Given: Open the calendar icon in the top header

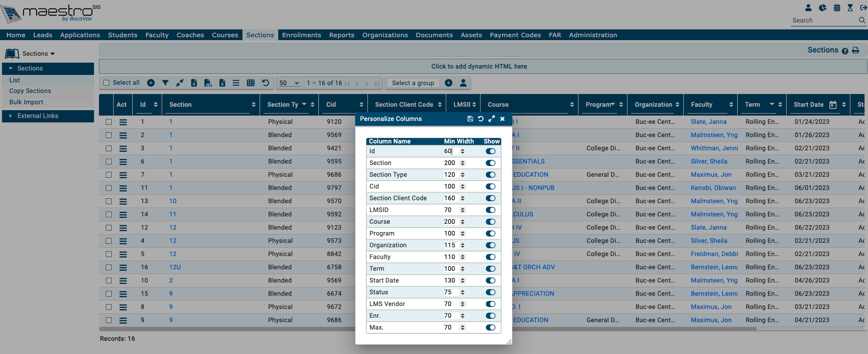Looking at the screenshot, I should [837, 8].
